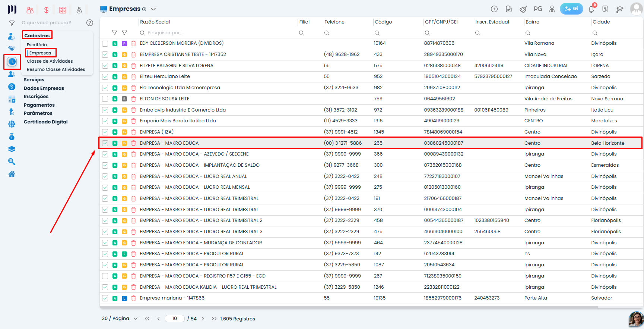Expand the Empresas title dropdown chevron
This screenshot has height=329, width=644.
coord(153,9)
